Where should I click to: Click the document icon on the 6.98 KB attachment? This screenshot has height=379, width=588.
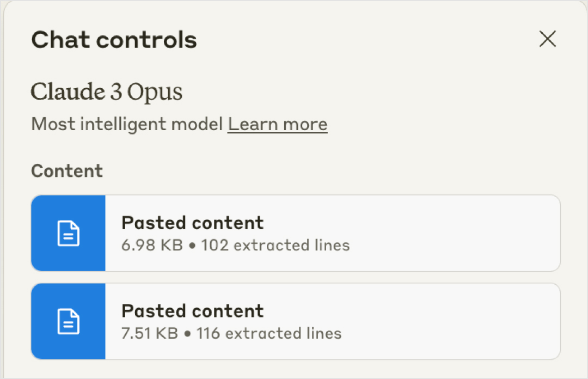click(x=69, y=233)
